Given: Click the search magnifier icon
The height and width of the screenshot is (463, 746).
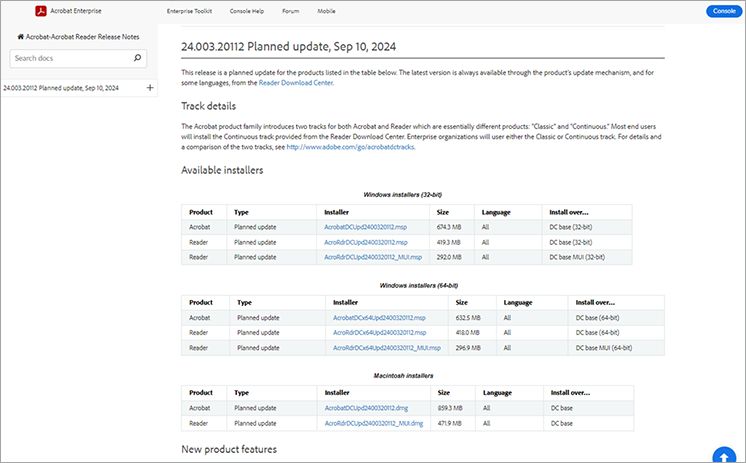Looking at the screenshot, I should (137, 58).
